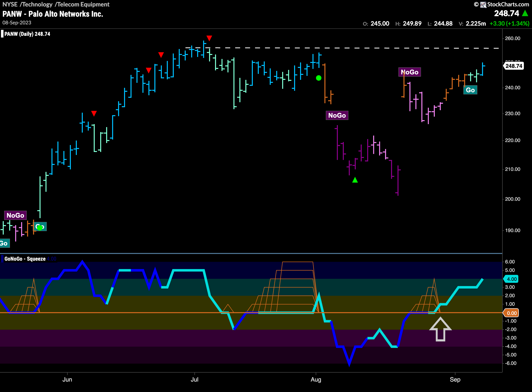This screenshot has width=532, height=392.
Task: Click the volume value 2.225m
Action: pos(476,24)
